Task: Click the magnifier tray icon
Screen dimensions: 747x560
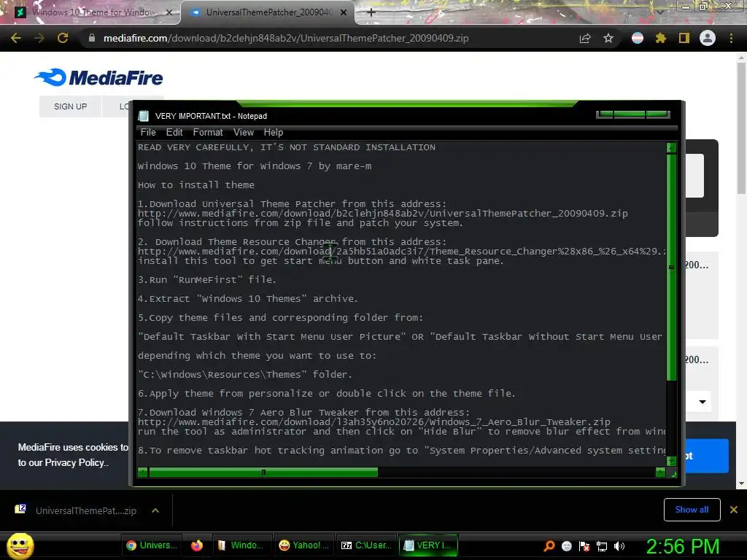Action: pyautogui.click(x=549, y=545)
